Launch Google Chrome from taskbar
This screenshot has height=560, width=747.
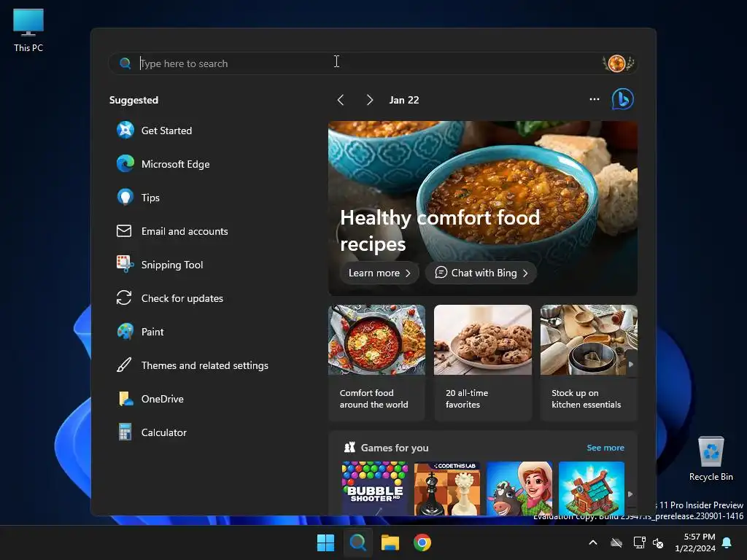pyautogui.click(x=422, y=542)
